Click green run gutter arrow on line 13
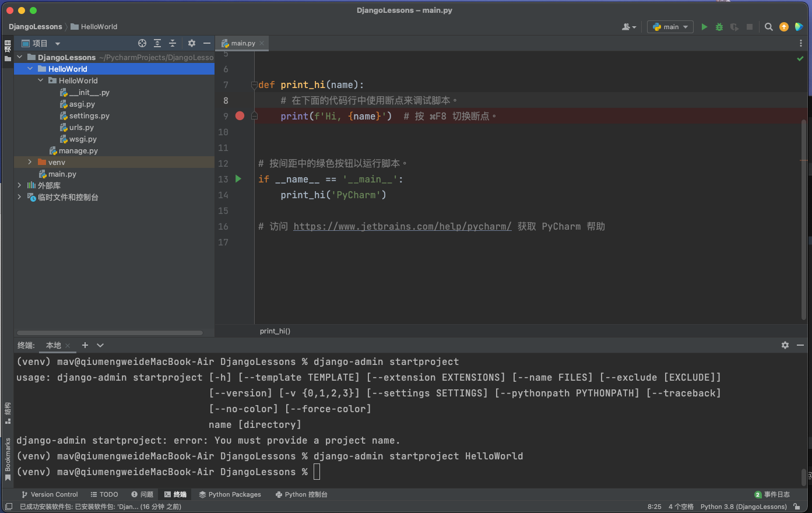812x513 pixels. coord(238,179)
